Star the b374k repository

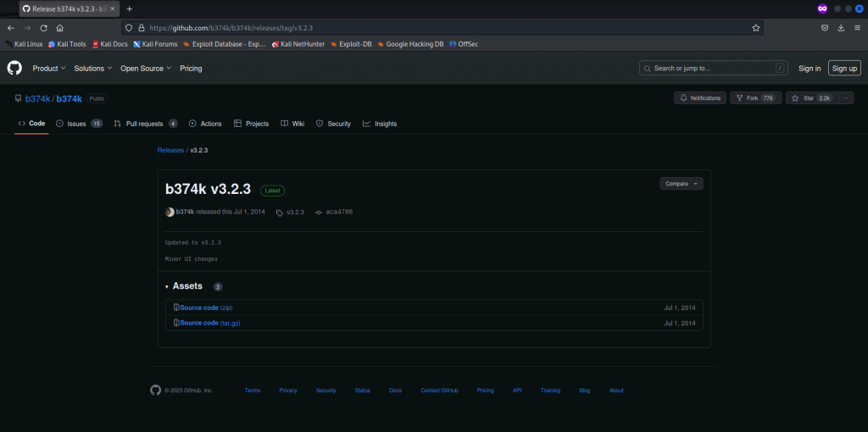pyautogui.click(x=812, y=98)
